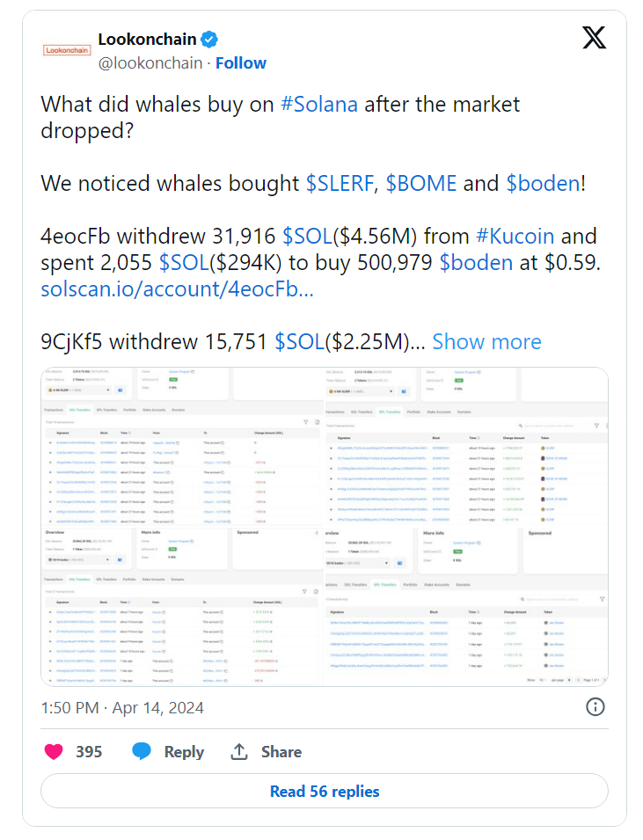The image size is (643, 840).
Task: Click the Lookonchain profile avatar
Action: point(67,50)
